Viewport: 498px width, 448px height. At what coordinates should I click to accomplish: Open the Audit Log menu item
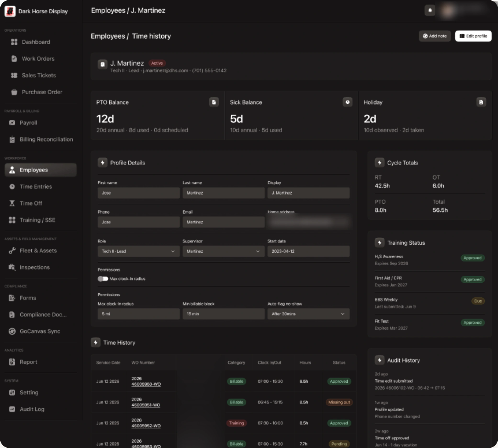41,409
